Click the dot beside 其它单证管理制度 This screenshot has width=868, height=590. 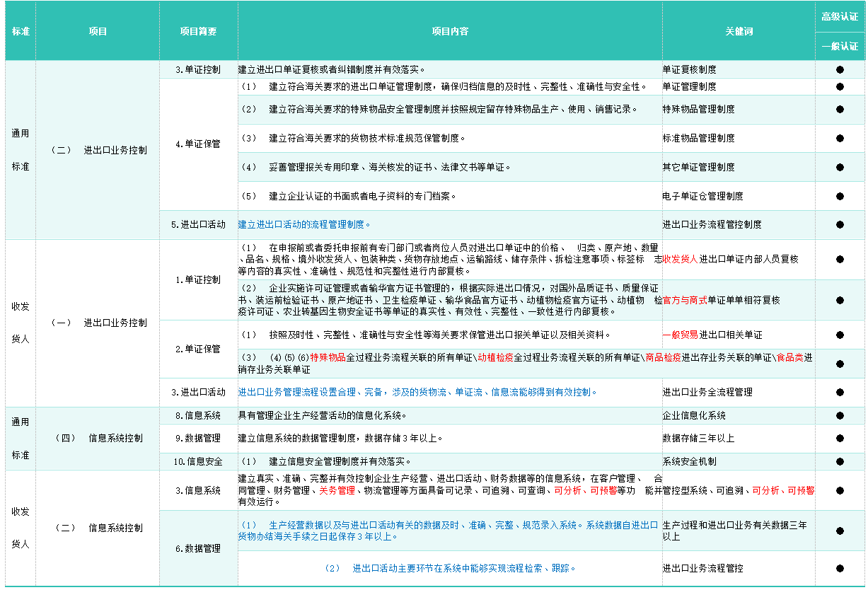pyautogui.click(x=840, y=167)
